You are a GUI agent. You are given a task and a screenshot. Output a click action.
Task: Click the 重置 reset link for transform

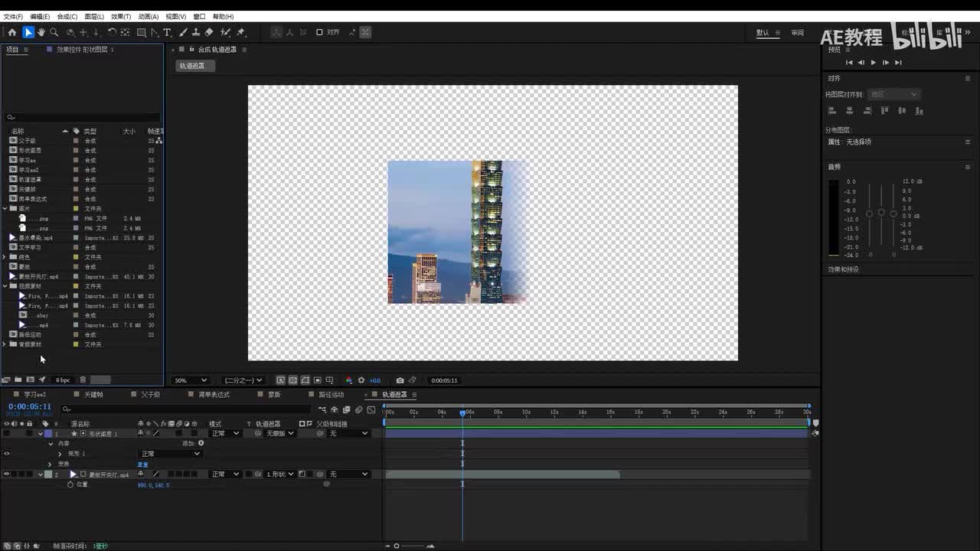[142, 464]
